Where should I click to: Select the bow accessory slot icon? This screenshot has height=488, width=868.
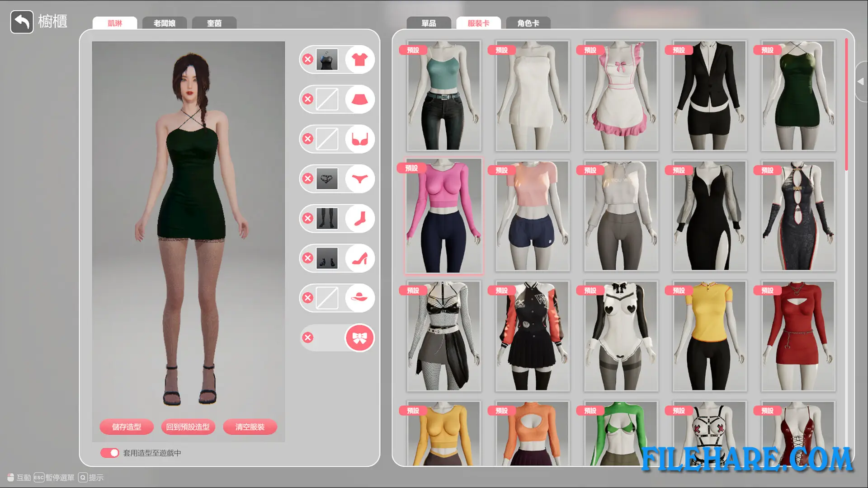(359, 338)
